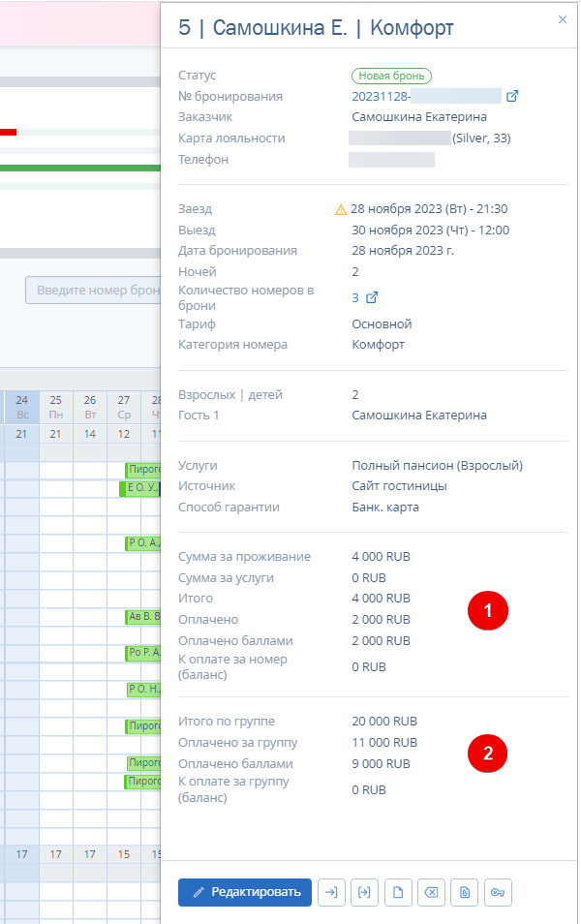Open the Ро Р. А booking bar
The image size is (581, 924).
(x=142, y=653)
